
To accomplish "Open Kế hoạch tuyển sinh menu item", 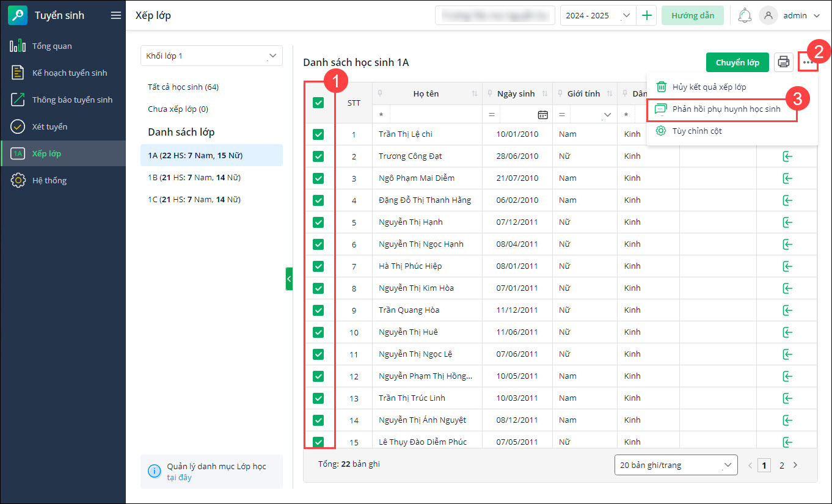I will [x=63, y=73].
